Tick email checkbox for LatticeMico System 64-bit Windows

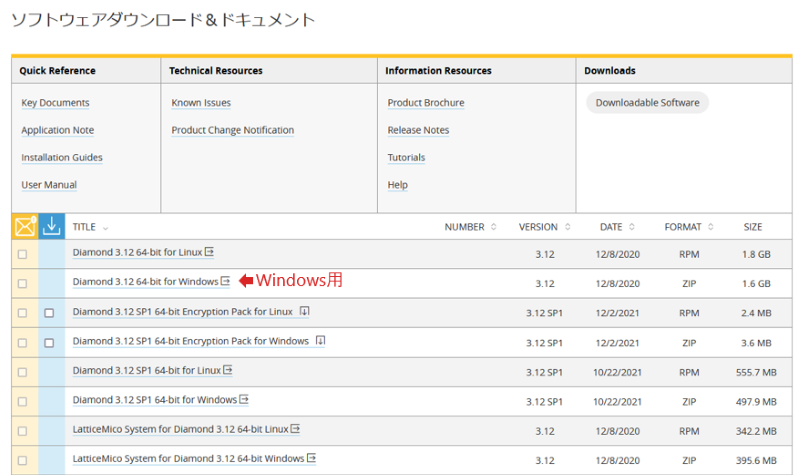click(22, 460)
